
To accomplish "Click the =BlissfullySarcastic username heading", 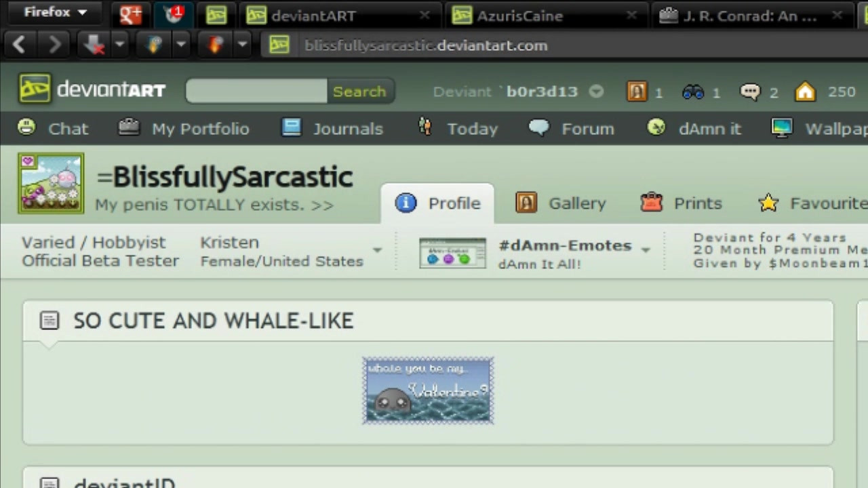I will [224, 178].
